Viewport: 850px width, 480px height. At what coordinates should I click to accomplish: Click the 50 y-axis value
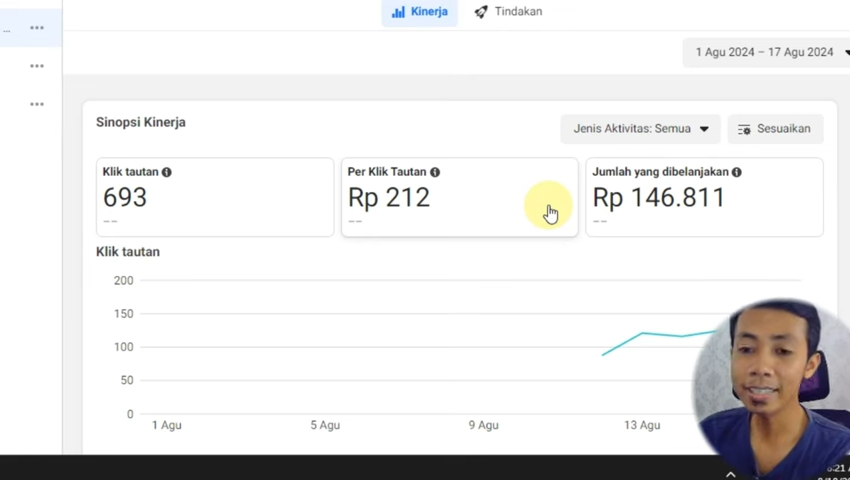126,381
